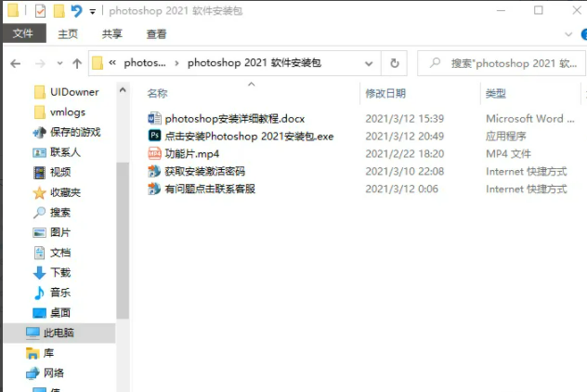Click the 视频 film icon in sidebar
Viewport: 587px width, 392px height.
click(39, 173)
